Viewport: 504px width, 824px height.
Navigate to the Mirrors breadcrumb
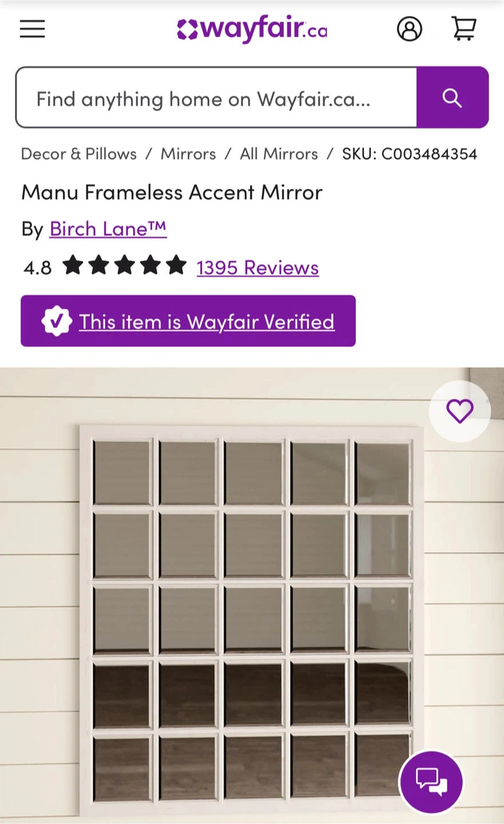click(x=188, y=154)
